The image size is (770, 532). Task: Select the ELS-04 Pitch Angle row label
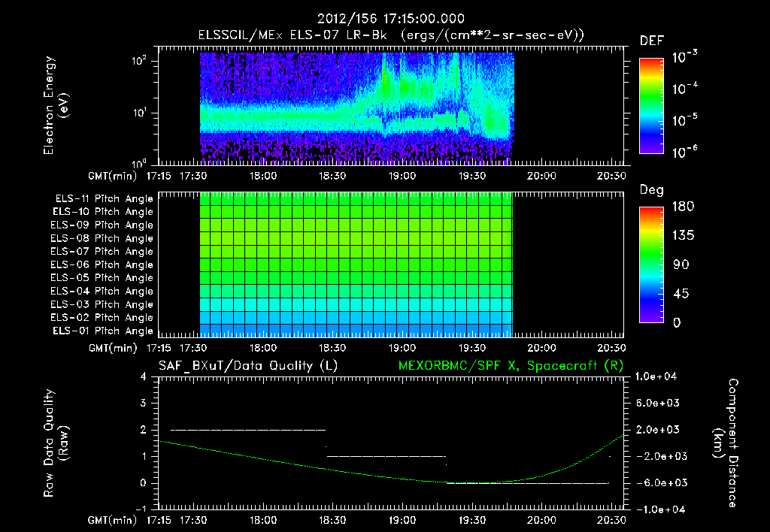[x=102, y=292]
